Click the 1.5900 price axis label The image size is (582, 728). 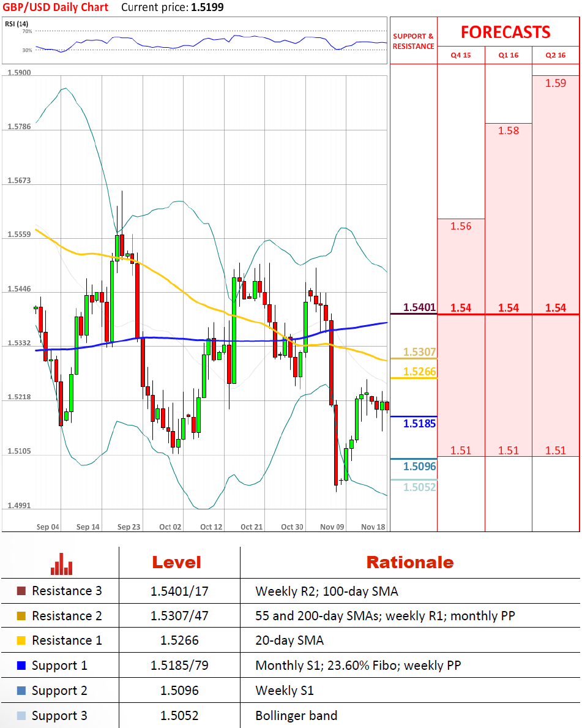[19, 73]
